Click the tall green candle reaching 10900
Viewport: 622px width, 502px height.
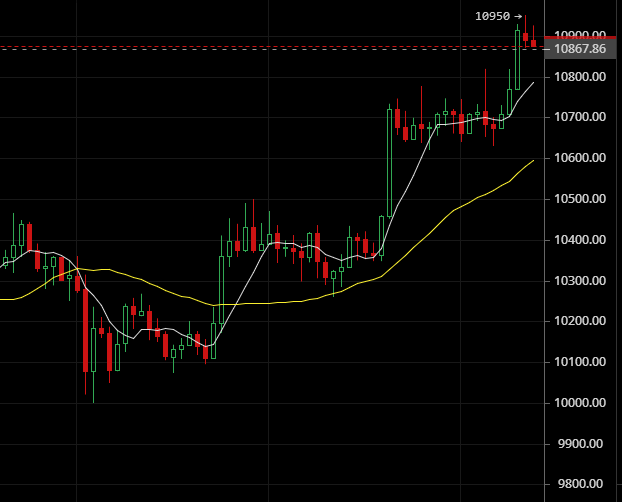pos(517,60)
